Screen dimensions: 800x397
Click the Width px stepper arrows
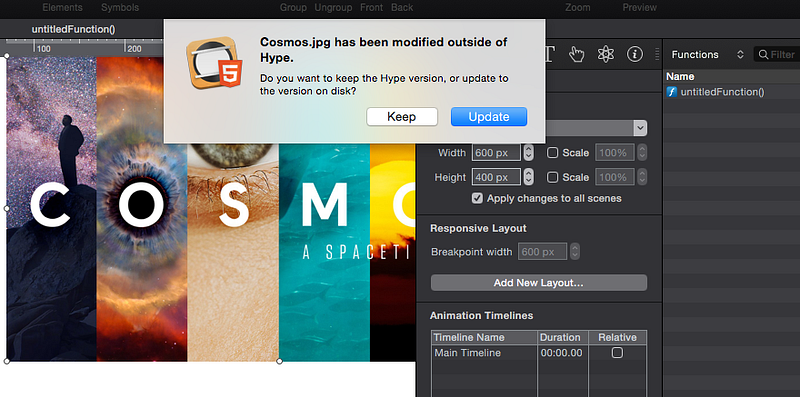coord(529,153)
